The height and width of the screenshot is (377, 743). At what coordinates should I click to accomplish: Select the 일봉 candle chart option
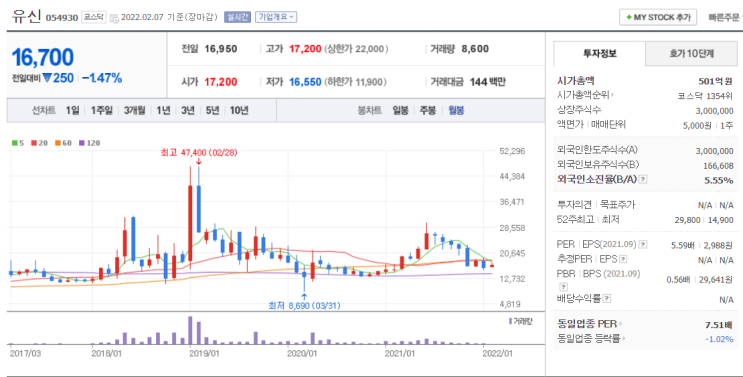400,110
